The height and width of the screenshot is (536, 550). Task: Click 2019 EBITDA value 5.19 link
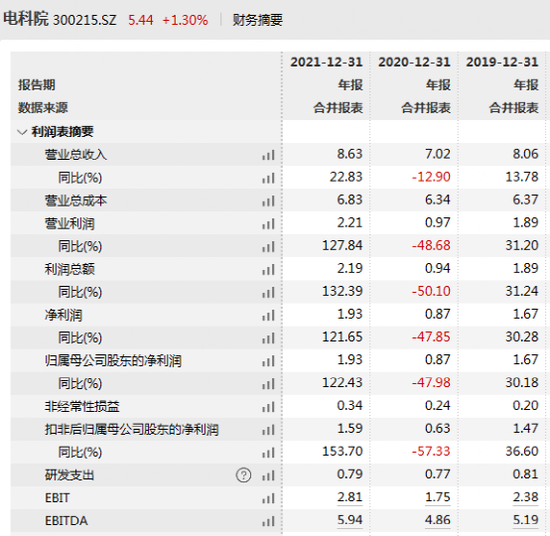coord(525,520)
